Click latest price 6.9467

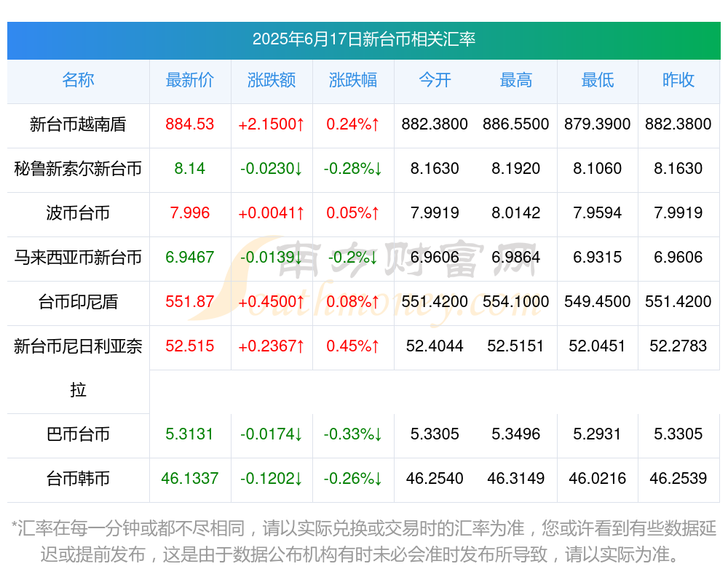[190, 257]
